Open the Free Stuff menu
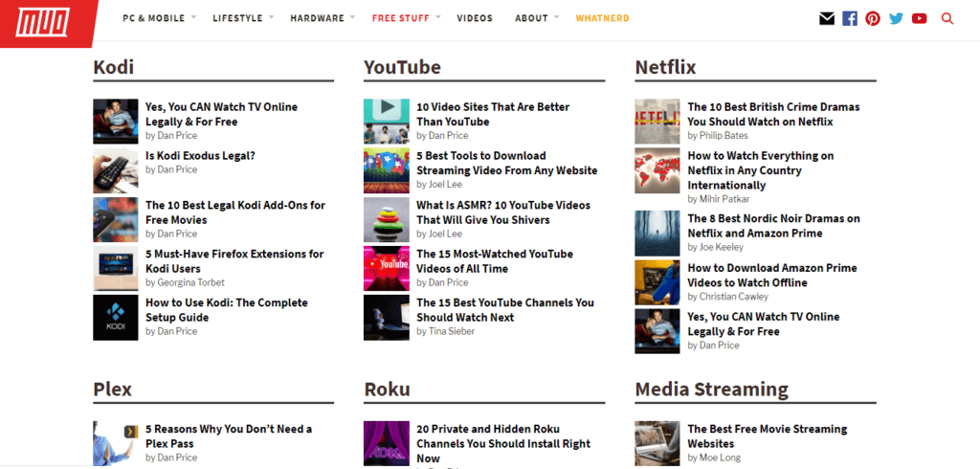The height and width of the screenshot is (469, 980). (401, 18)
